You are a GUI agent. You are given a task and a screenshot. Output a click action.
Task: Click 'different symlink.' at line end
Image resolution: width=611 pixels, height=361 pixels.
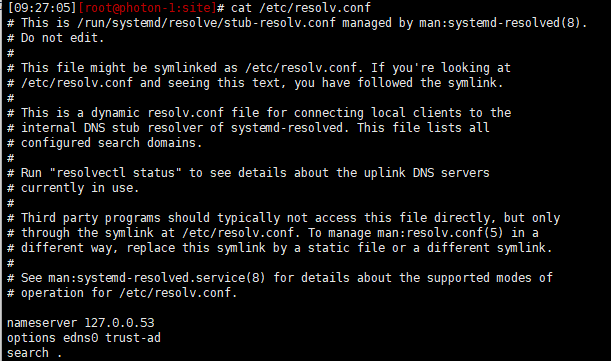(489, 248)
